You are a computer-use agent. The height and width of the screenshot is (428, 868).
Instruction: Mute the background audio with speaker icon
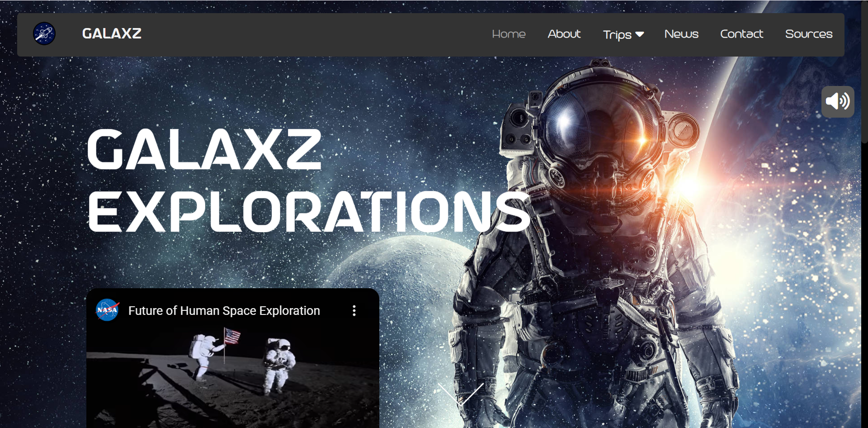coord(838,101)
